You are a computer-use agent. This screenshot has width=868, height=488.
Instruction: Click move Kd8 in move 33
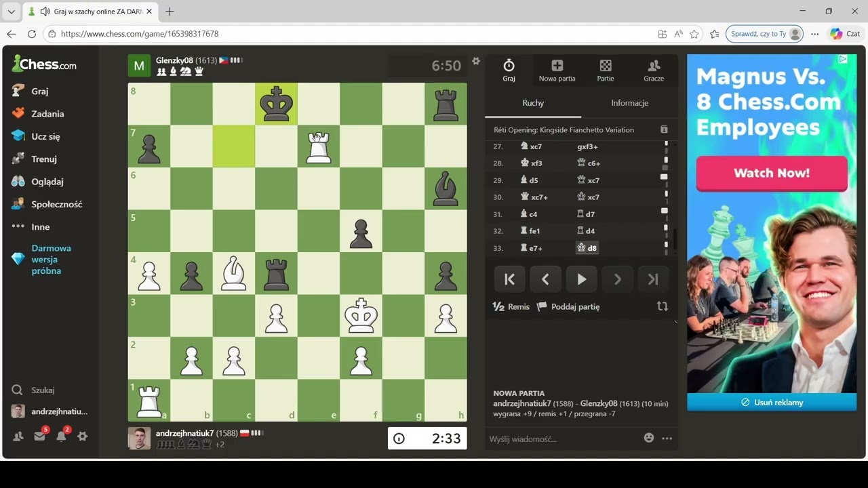click(x=587, y=248)
